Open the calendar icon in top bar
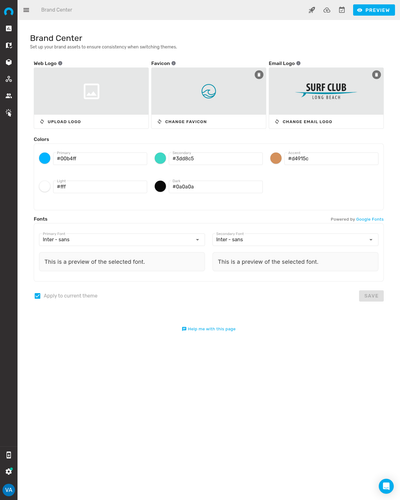This screenshot has width=400, height=500. [342, 10]
